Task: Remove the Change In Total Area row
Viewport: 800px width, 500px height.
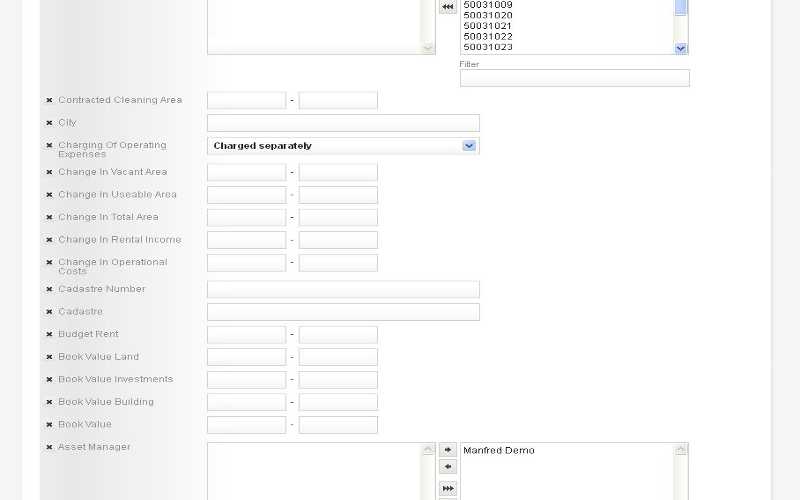Action: pos(49,217)
